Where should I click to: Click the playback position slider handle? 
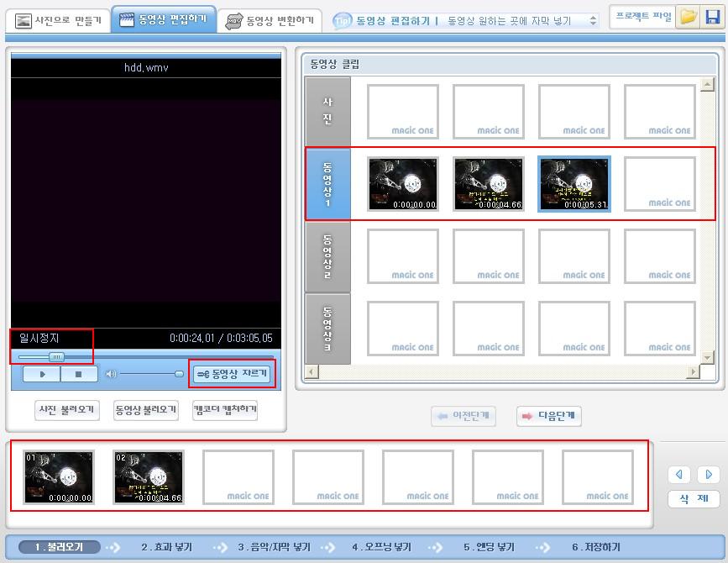pos(56,357)
